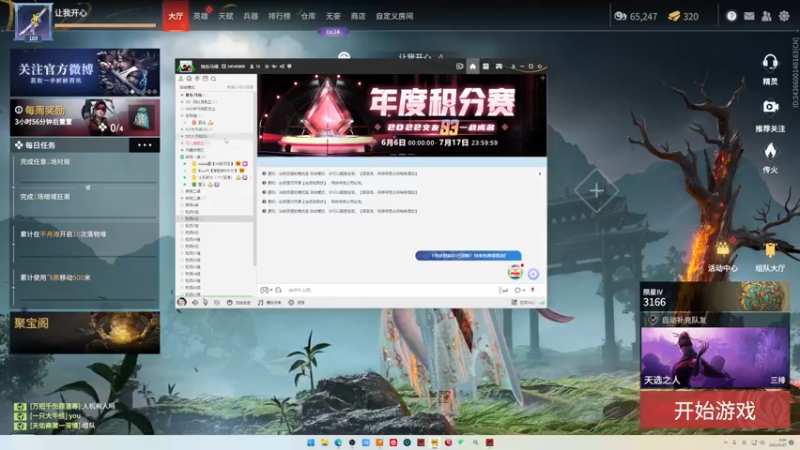Viewport: 800px width, 450px height.
Task: Click the Lv.14 level badge
Action: (x=333, y=32)
